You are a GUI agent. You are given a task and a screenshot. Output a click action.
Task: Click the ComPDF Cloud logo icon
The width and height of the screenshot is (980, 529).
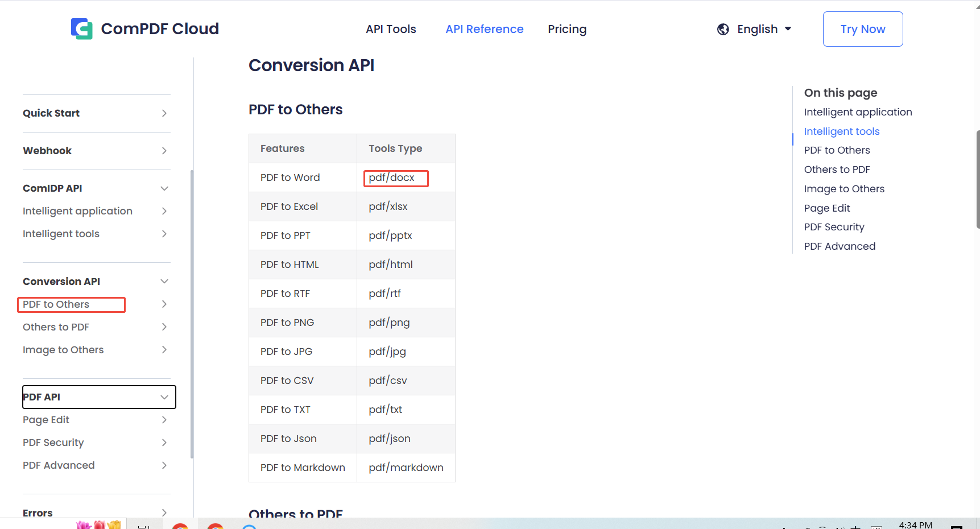81,28
